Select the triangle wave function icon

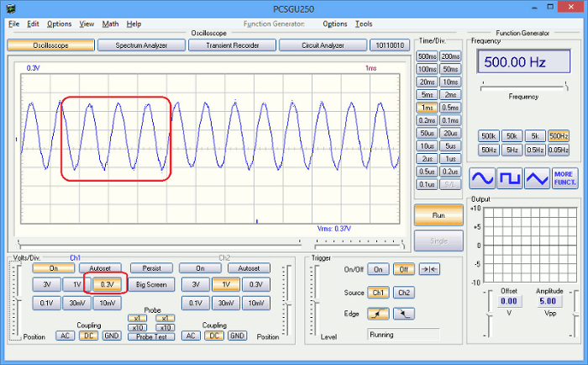(538, 178)
